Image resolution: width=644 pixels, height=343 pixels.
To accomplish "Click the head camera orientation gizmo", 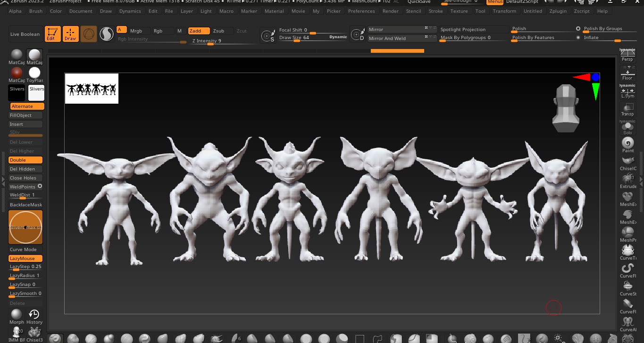I will tap(566, 108).
